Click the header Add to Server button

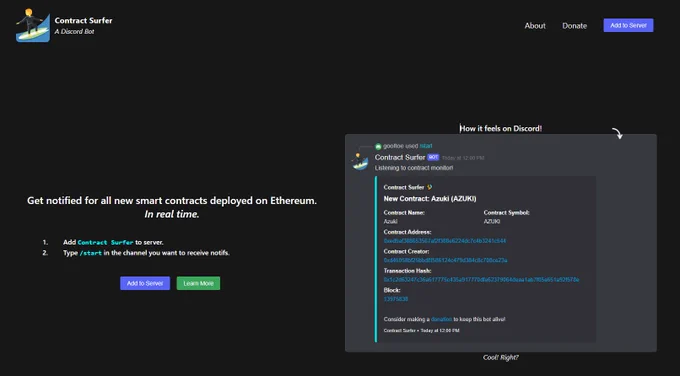628,25
